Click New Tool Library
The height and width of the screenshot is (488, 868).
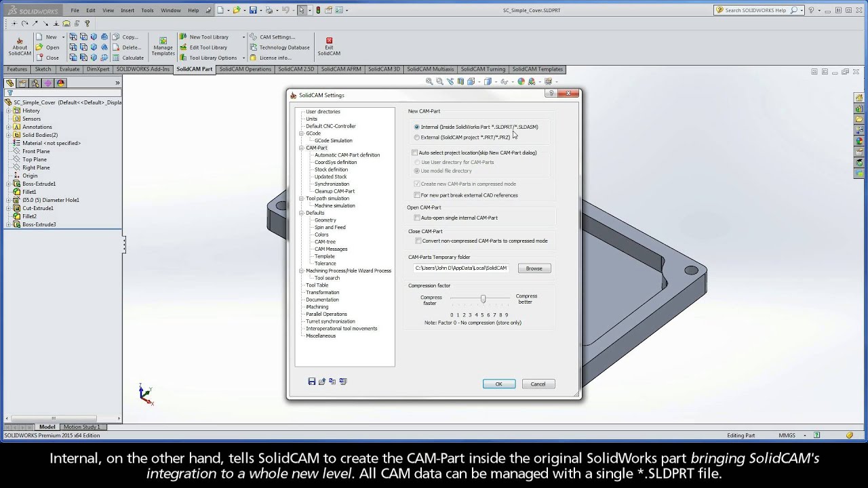pyautogui.click(x=203, y=37)
